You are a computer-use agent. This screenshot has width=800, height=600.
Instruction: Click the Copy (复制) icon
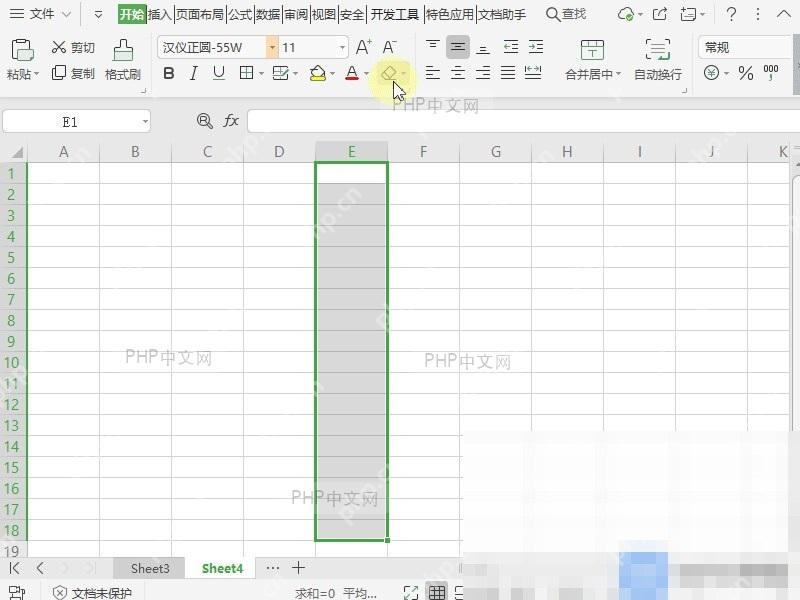59,73
